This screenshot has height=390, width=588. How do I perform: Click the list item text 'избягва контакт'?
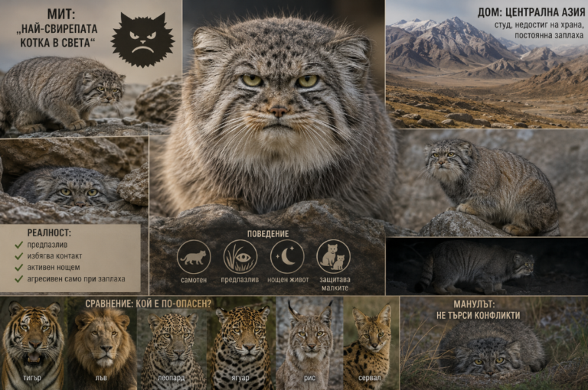[54, 256]
